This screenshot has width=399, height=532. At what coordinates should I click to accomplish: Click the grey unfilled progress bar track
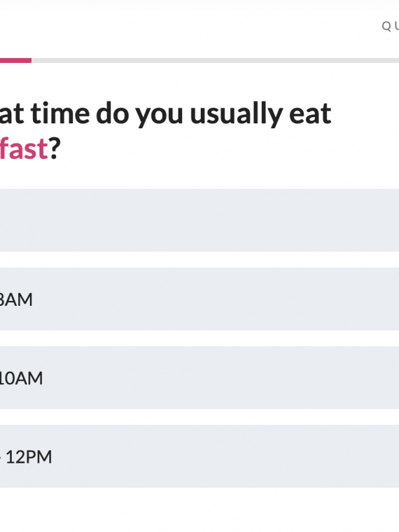click(212, 60)
